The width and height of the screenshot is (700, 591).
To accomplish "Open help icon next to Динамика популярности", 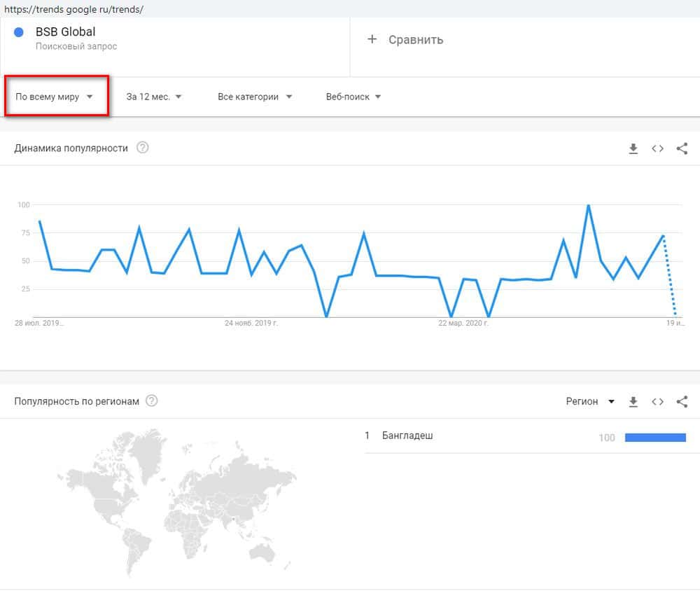I will 143,148.
